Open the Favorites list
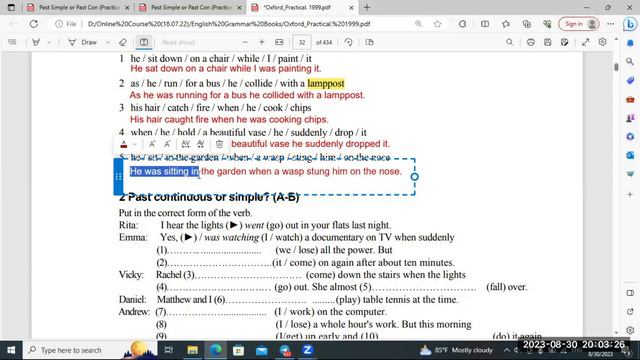The height and width of the screenshot is (360, 640). pos(506,24)
